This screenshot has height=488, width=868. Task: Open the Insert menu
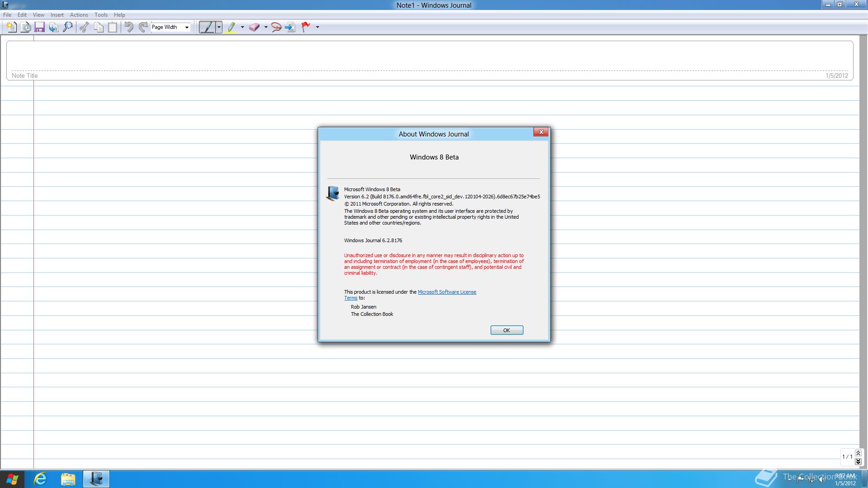[x=57, y=15]
